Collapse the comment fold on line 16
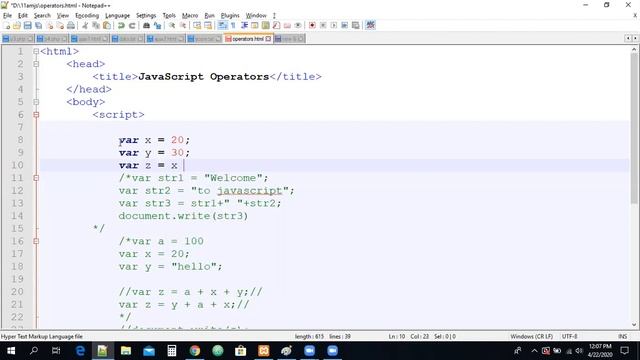 (36, 241)
